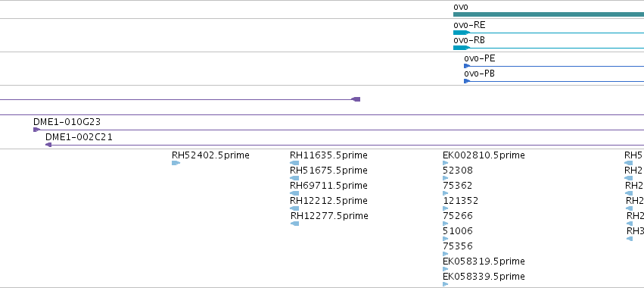Viewport: 644px width, 288px height.
Task: Click the unlabeled purple end-cap block
Action: click(356, 99)
